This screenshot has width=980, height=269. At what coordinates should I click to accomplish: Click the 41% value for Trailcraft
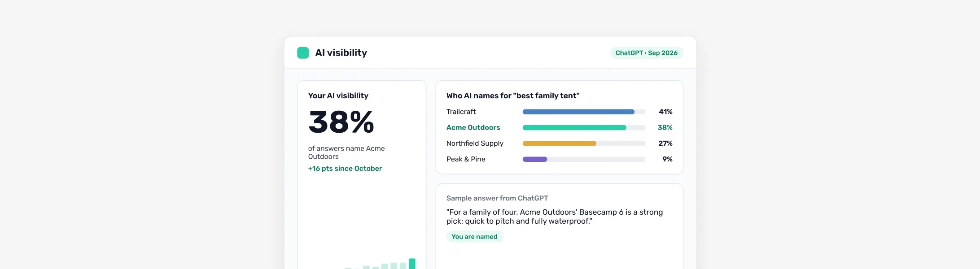[x=665, y=112]
